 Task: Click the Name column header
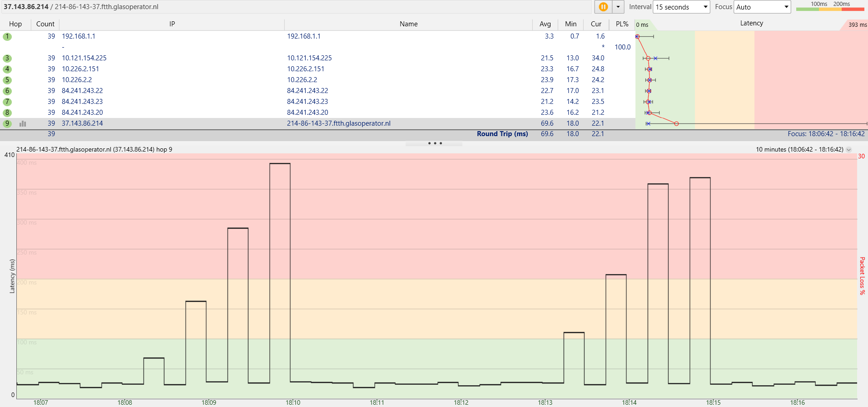coord(409,24)
